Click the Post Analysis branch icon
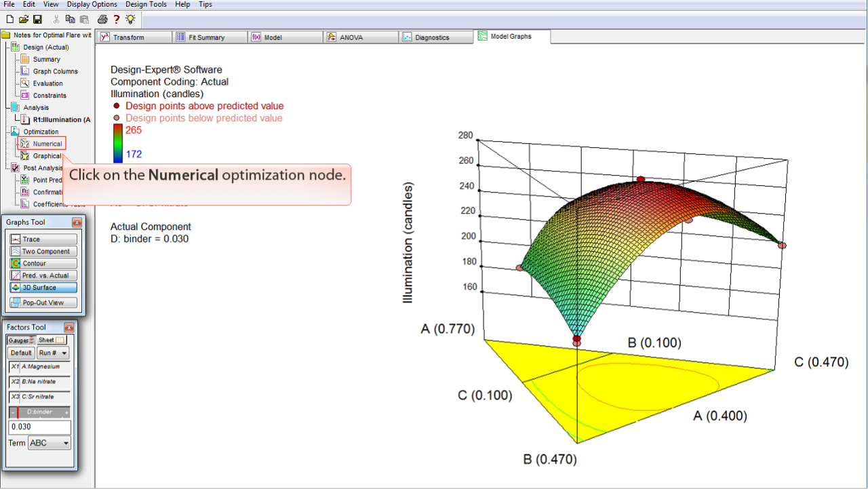 (x=16, y=168)
